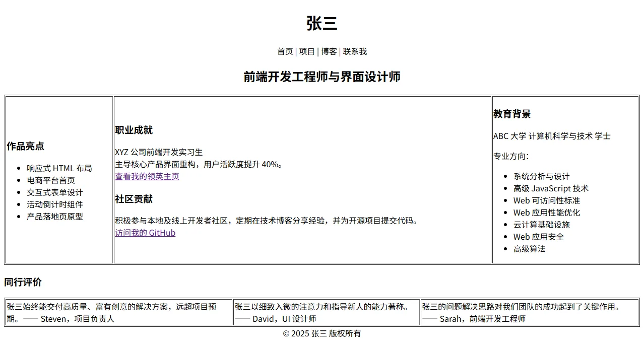This screenshot has width=644, height=350.
Task: Select 联系我 in the navigation
Action: (355, 51)
